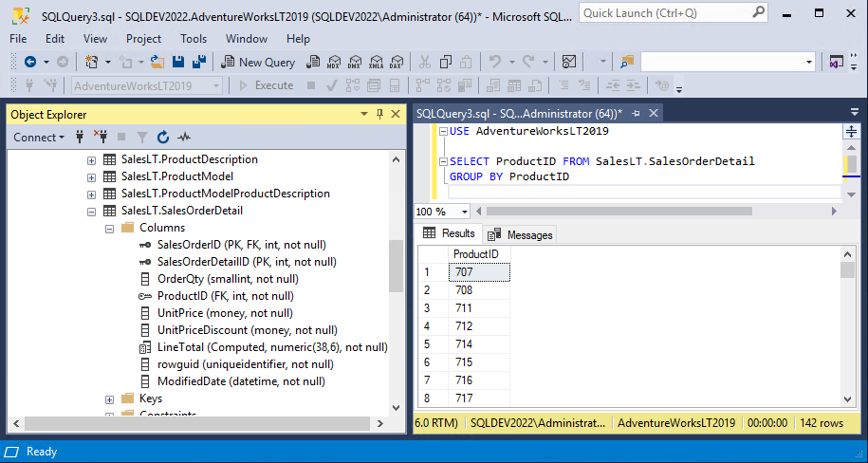Click the Execute button

pos(266,85)
